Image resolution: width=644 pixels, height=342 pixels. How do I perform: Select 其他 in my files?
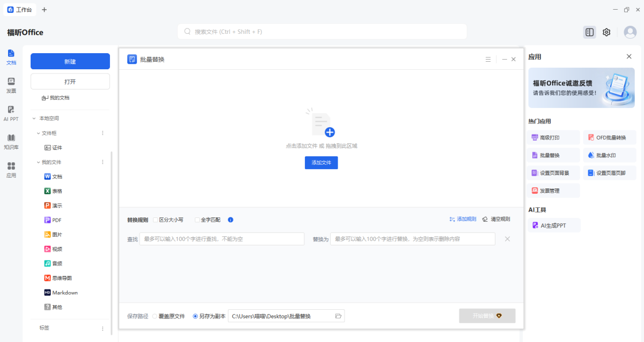[x=54, y=307]
